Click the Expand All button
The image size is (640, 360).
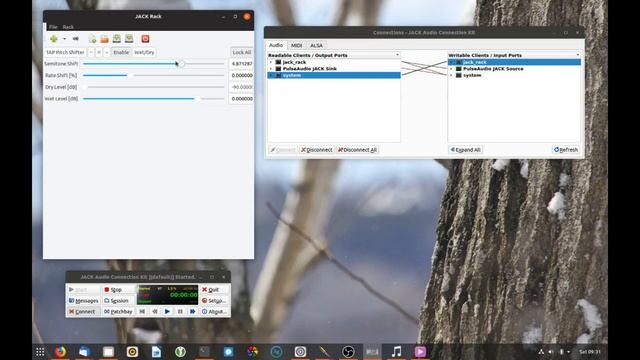click(x=465, y=150)
